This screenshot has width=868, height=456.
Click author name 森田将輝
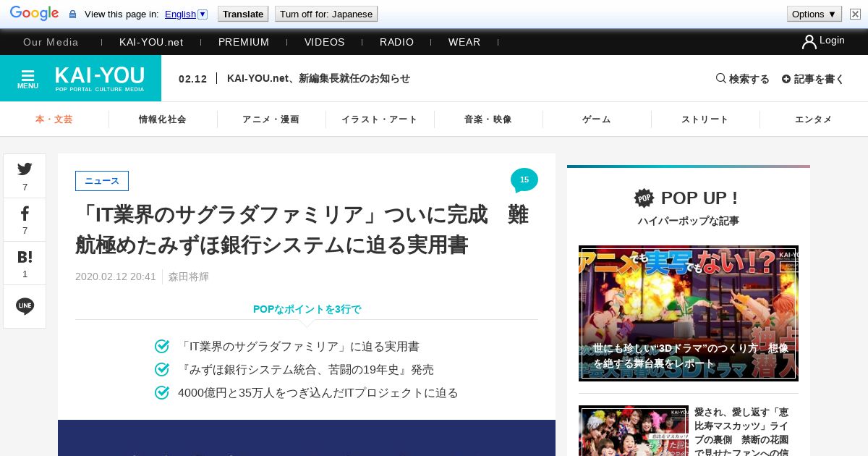(189, 276)
